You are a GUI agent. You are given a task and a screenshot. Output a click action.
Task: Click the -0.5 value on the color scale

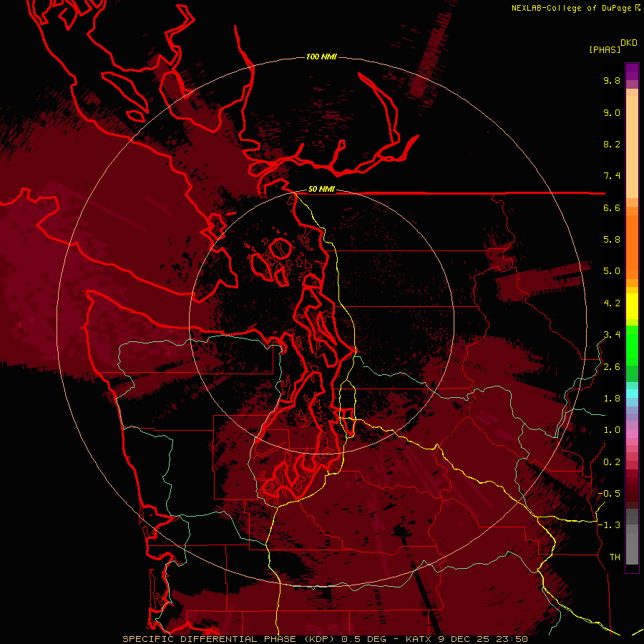pos(609,494)
